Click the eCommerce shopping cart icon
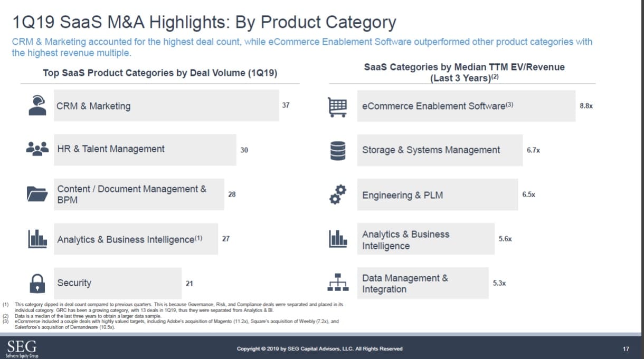Viewport: 644px width, 359px height. 338,106
